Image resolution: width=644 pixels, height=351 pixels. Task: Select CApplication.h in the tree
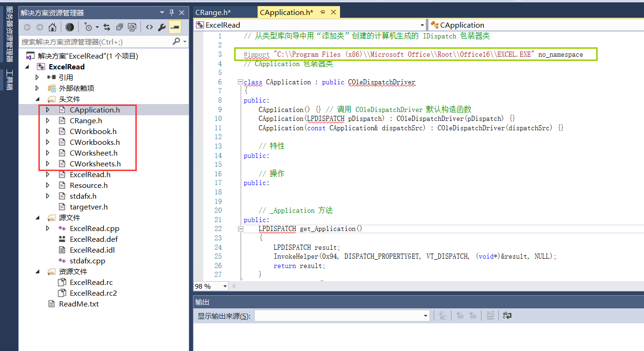click(95, 110)
